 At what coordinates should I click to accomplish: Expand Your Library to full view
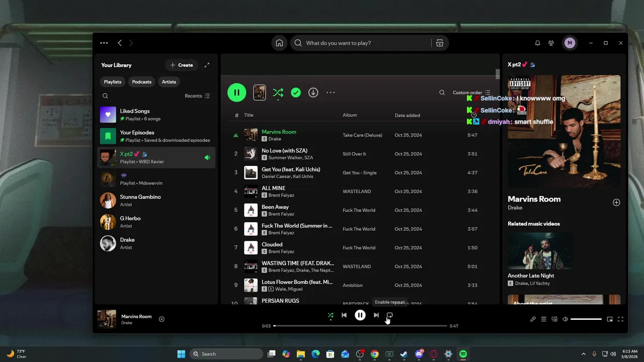(207, 65)
